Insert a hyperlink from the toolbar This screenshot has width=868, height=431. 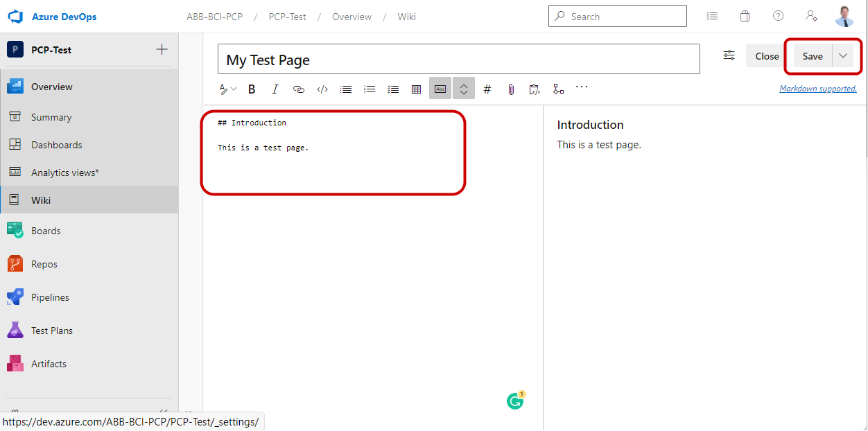(x=299, y=89)
